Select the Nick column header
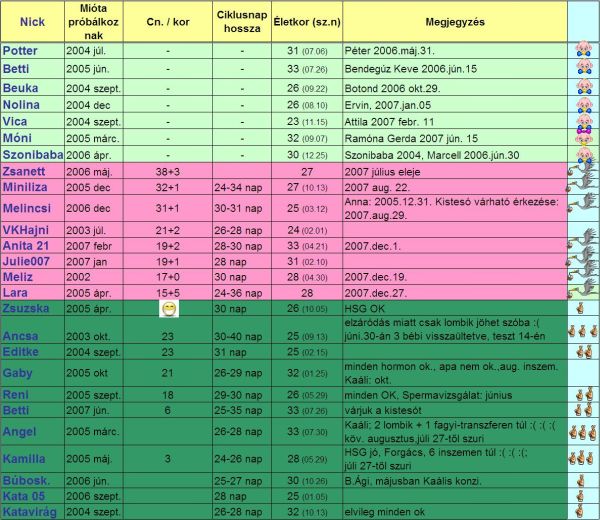The image size is (600, 520). pos(33,21)
